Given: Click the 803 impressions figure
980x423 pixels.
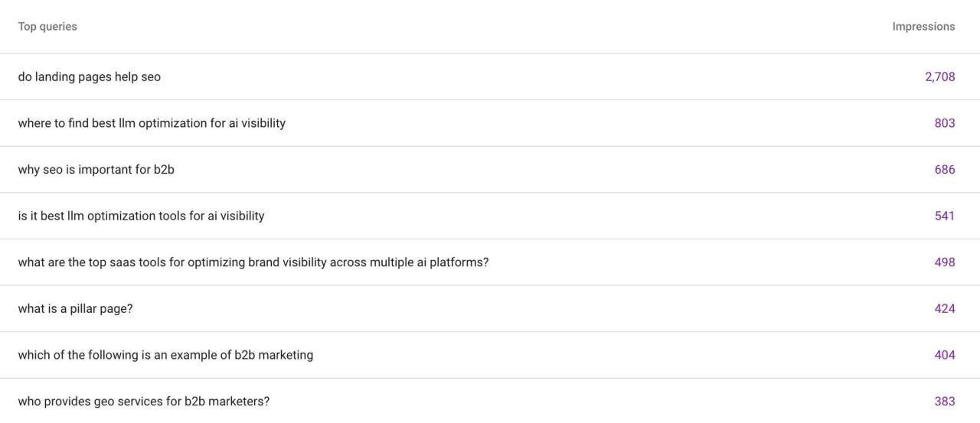Looking at the screenshot, I should [x=944, y=123].
